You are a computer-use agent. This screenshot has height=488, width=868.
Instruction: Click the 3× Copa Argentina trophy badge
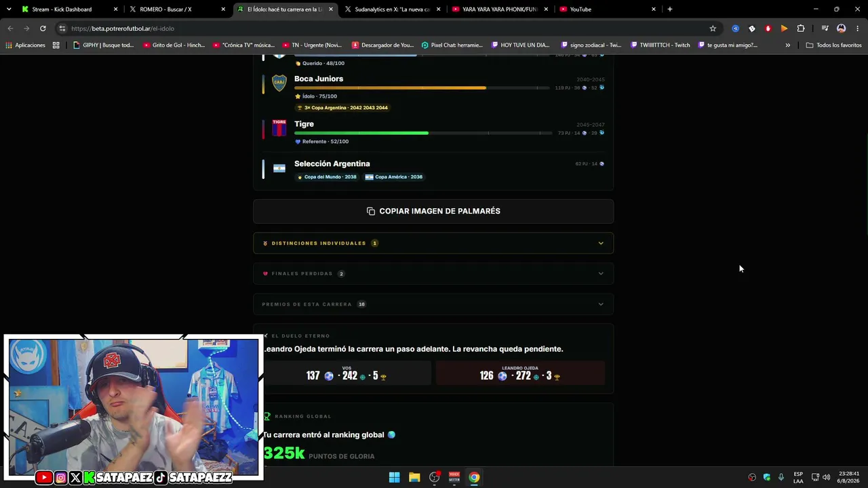point(343,108)
